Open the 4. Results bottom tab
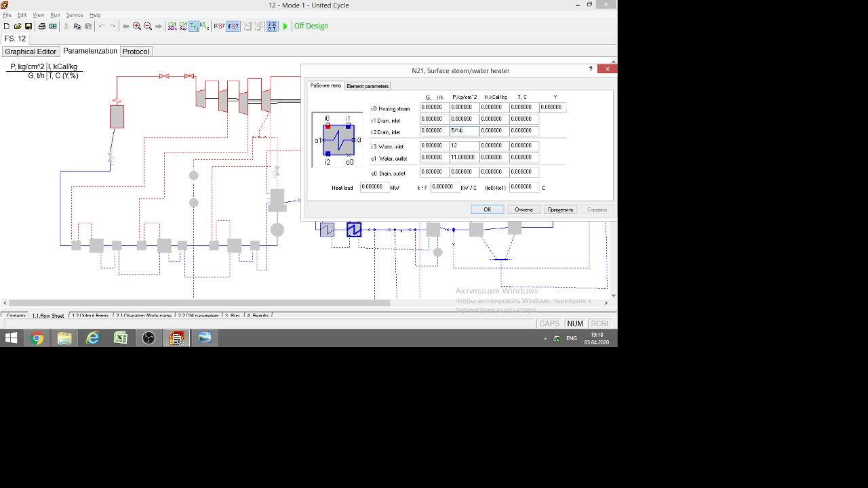This screenshot has width=868, height=488. coord(258,316)
